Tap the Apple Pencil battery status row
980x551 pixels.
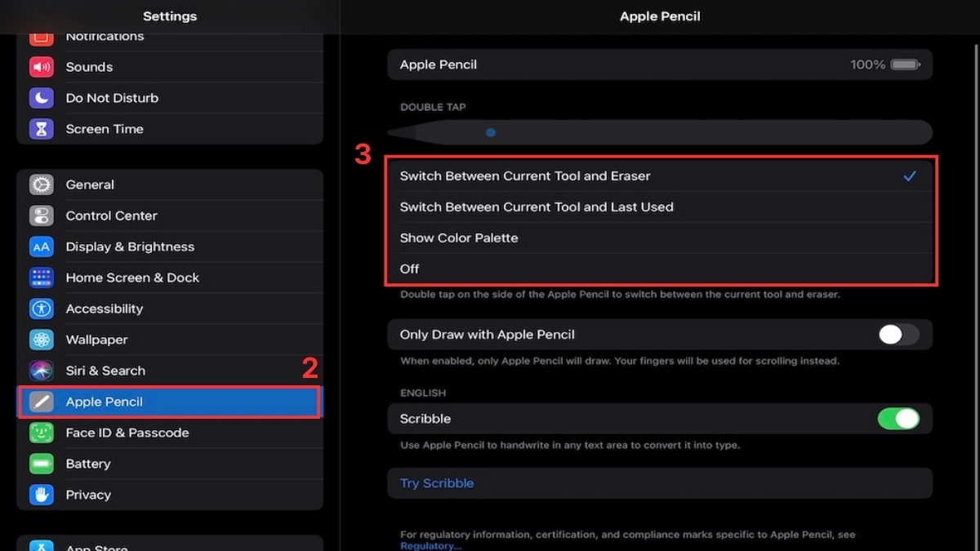click(x=660, y=64)
